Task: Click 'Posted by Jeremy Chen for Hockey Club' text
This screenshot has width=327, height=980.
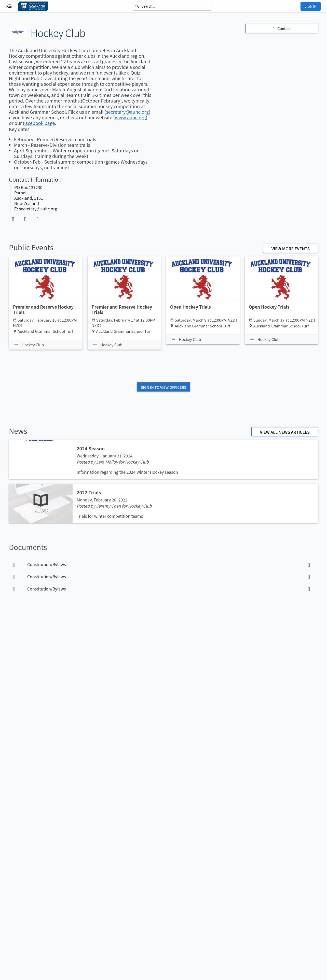Action: 114,506
